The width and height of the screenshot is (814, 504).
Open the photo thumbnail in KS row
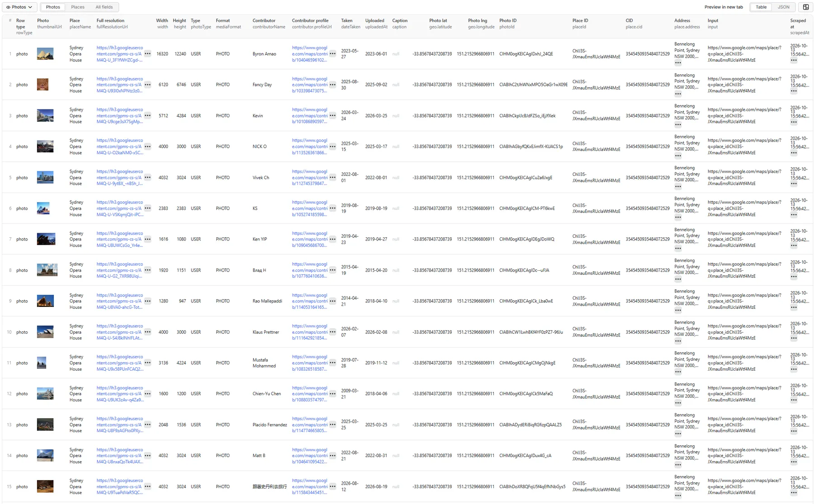tap(43, 208)
